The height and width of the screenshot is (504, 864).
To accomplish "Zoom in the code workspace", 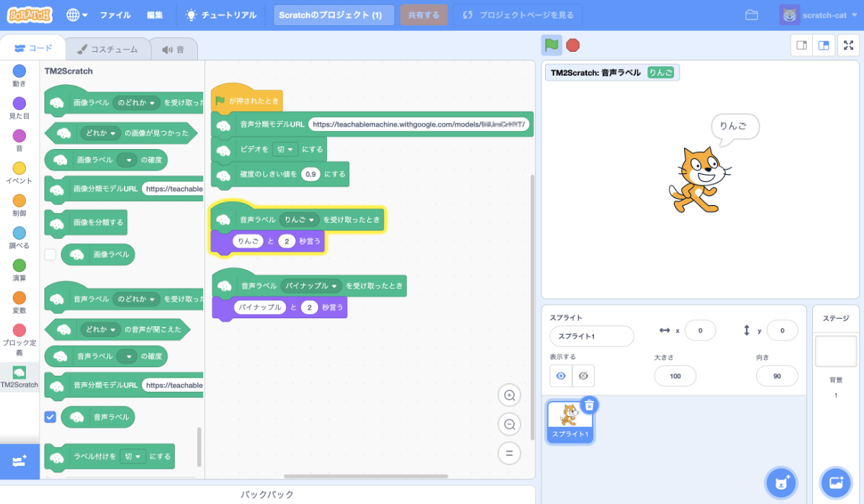I will pyautogui.click(x=510, y=395).
